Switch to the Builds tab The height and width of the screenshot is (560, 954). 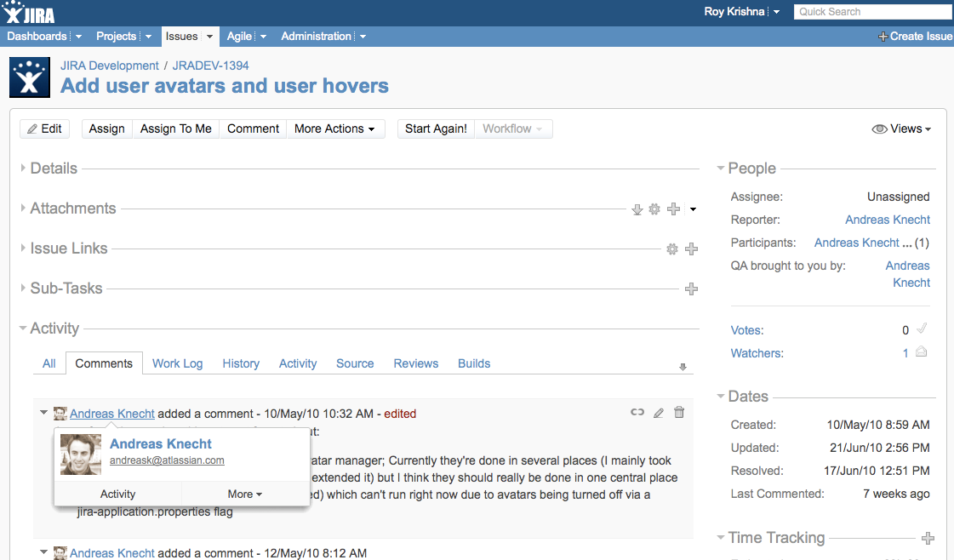474,363
